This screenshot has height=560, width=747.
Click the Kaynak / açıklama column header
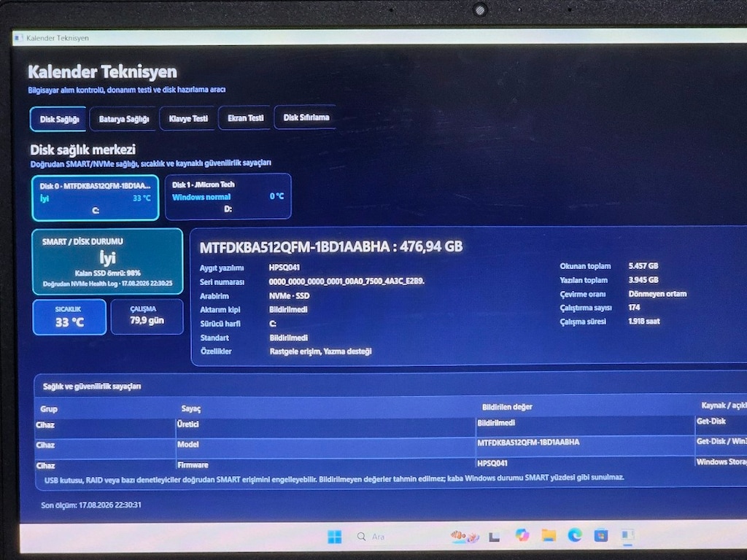point(724,405)
